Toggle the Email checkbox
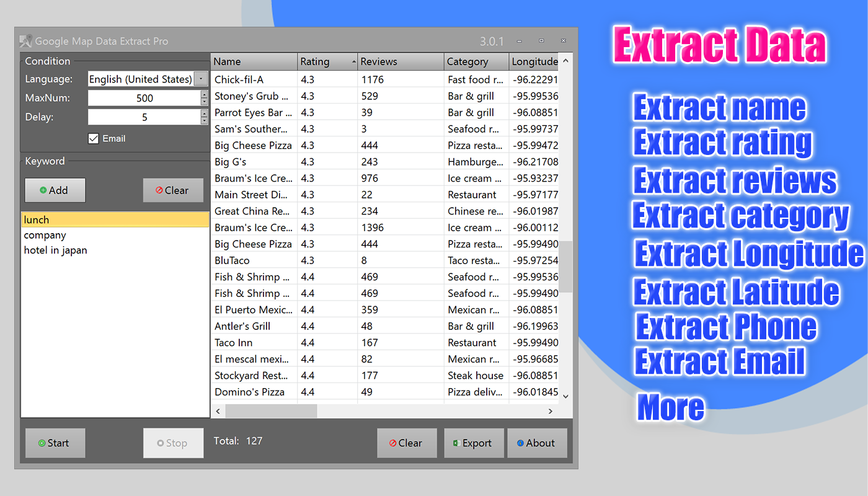Viewport: 868px width, 496px height. (94, 139)
